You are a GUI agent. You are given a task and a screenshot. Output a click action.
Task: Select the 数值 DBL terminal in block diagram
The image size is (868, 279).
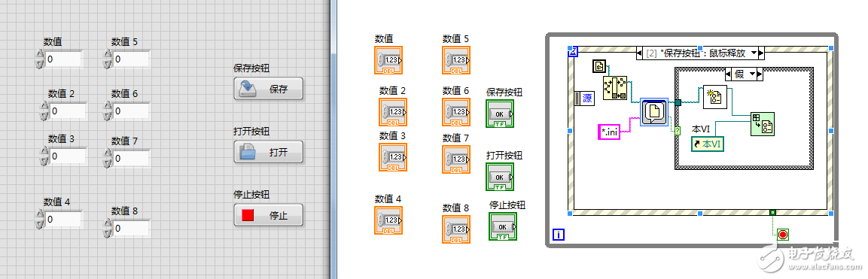tap(388, 60)
